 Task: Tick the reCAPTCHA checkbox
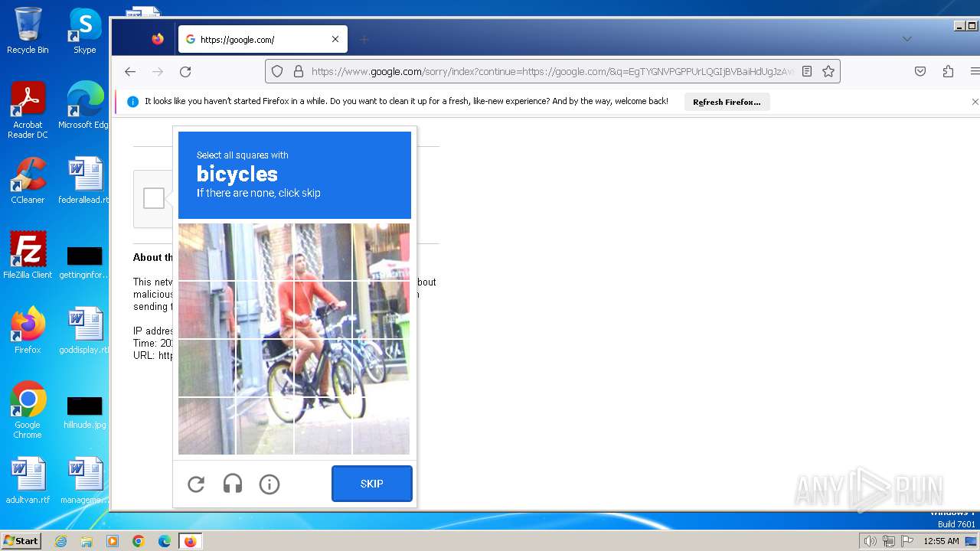click(154, 198)
